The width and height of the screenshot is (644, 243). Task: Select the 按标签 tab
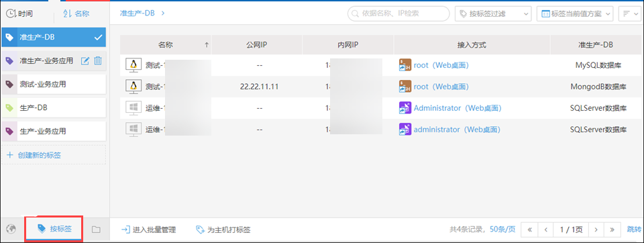coord(54,229)
